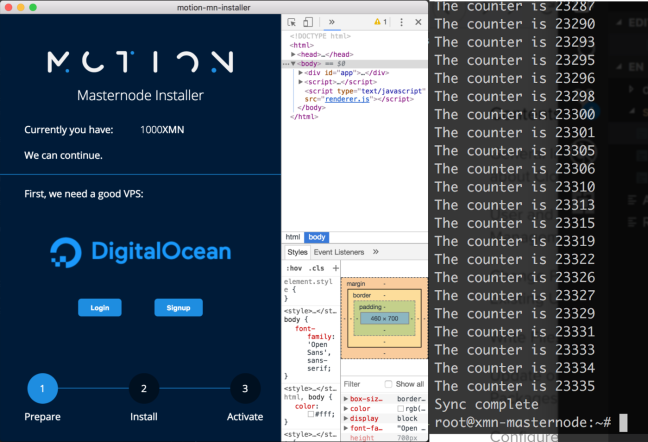Image resolution: width=648 pixels, height=442 pixels.
Task: Select body in the element breadcrumb
Action: (317, 237)
